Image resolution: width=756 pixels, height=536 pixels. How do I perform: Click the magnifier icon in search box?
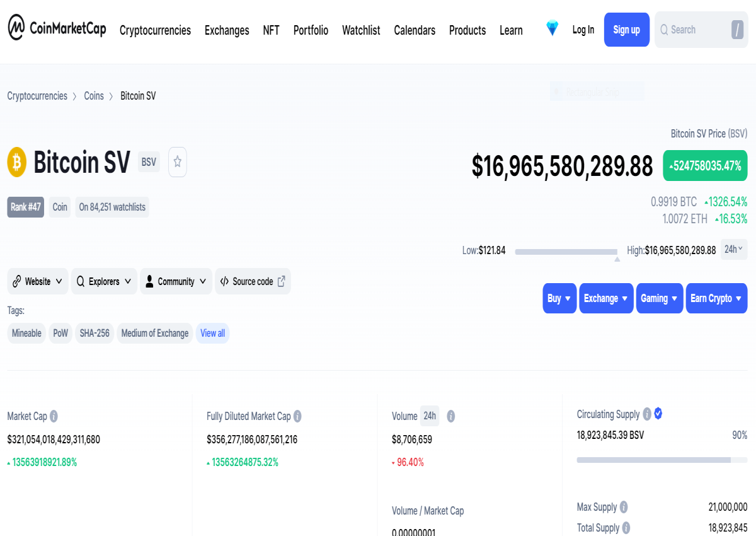click(x=664, y=30)
